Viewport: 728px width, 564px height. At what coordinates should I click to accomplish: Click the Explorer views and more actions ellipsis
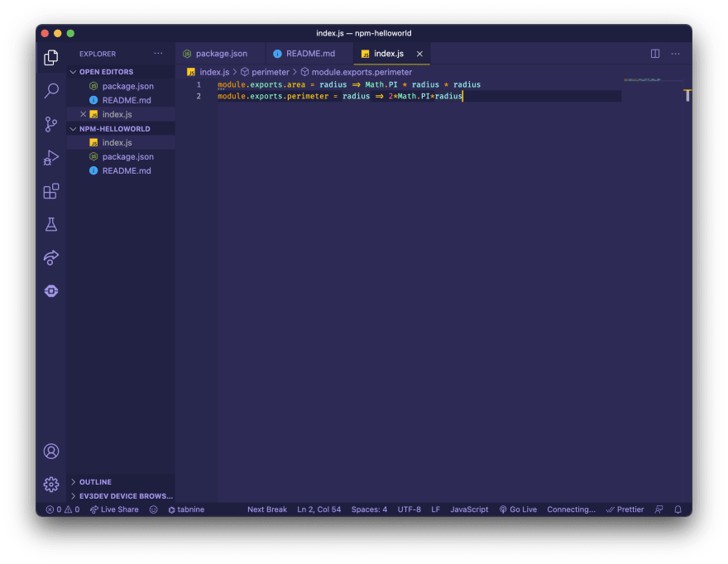coord(158,54)
